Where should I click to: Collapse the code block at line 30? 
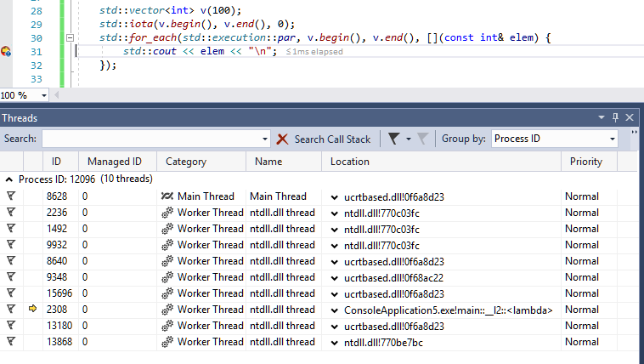pos(70,38)
